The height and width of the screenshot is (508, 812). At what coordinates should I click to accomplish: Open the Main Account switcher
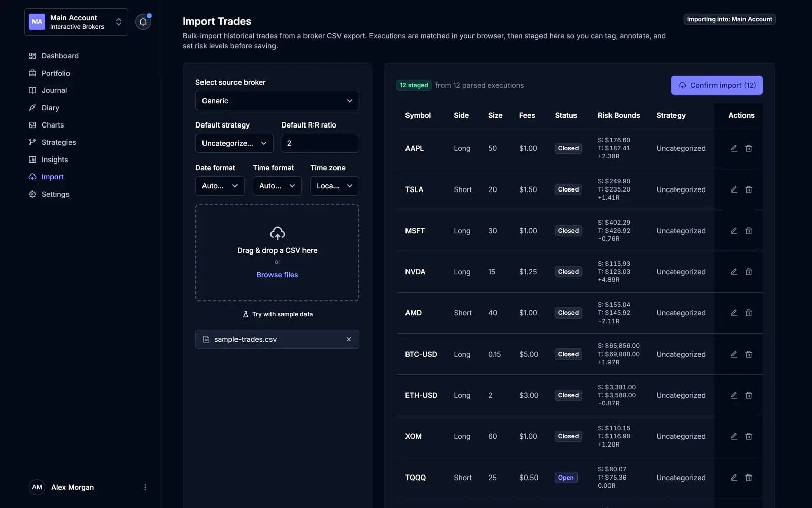[76, 22]
